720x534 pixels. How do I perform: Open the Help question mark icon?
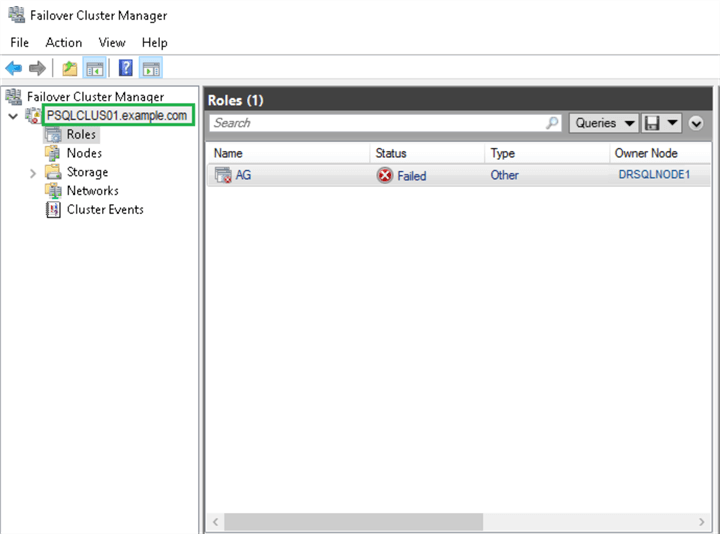[x=126, y=68]
